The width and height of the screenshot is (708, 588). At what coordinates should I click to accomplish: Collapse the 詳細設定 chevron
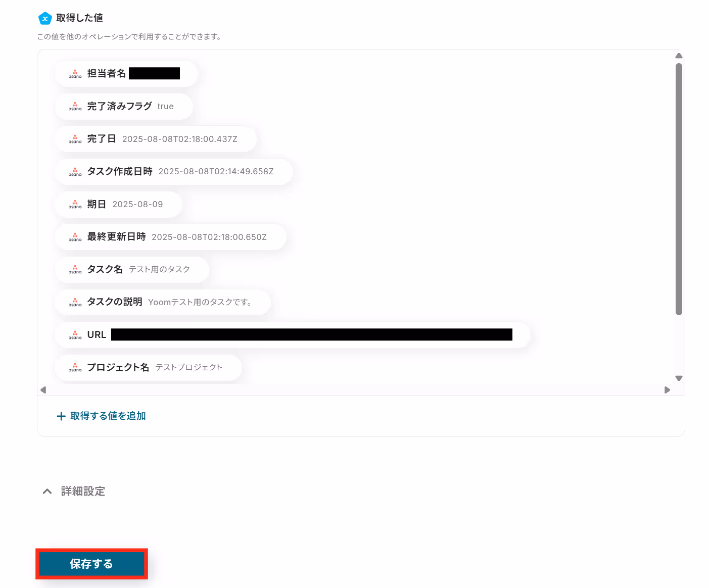click(x=47, y=491)
